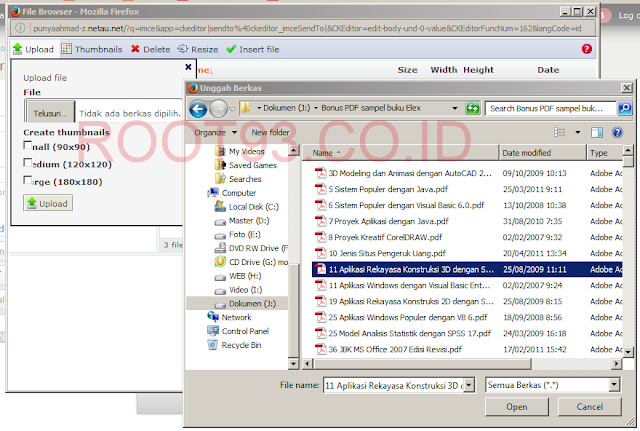Select DVD RW Drive in tree
This screenshot has height=431, width=640.
[x=251, y=249]
